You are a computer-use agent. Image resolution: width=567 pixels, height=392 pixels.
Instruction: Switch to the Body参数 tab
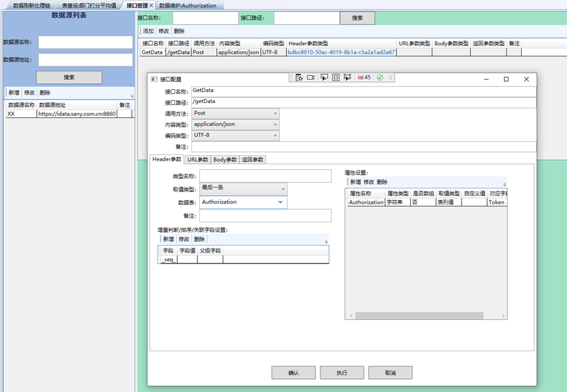click(225, 159)
